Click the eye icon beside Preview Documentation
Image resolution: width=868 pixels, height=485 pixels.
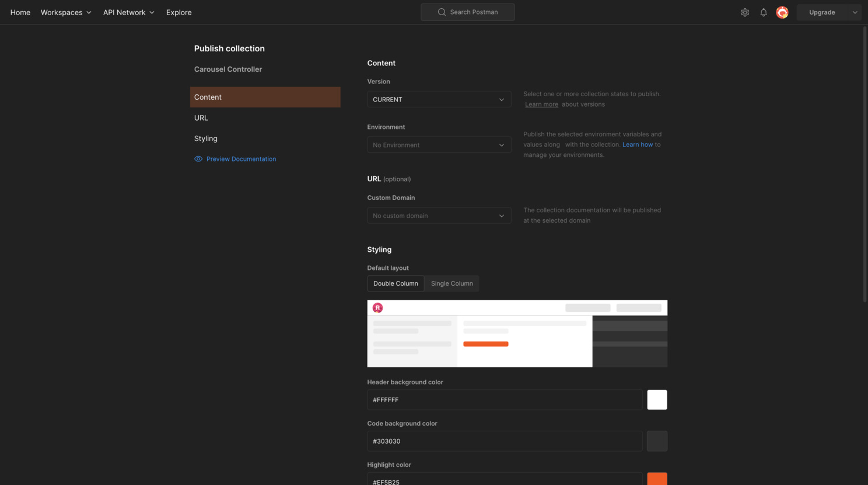click(x=198, y=159)
